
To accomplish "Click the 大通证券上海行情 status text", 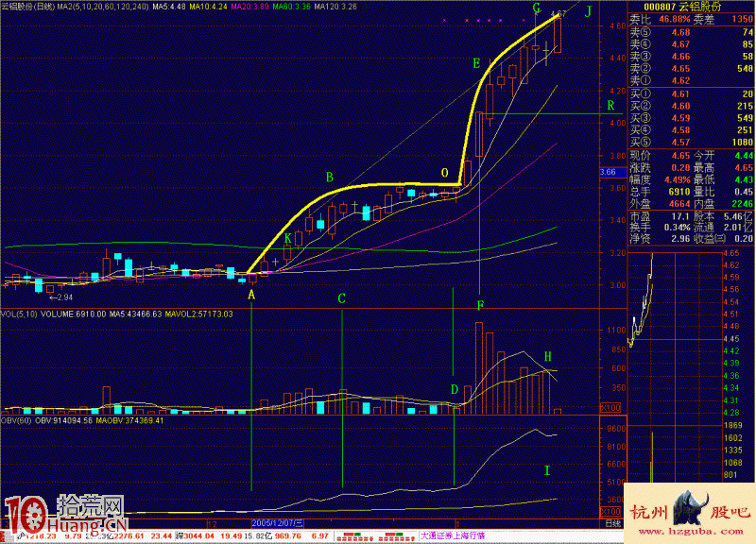I will click(454, 535).
